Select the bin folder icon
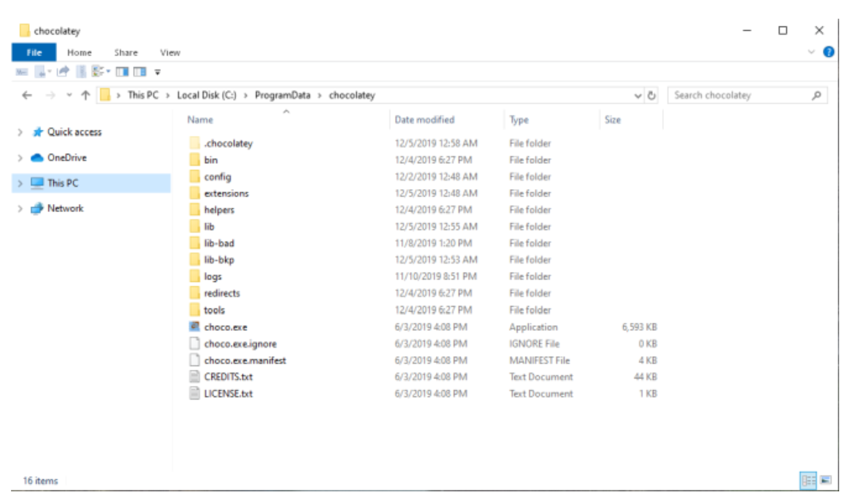 coord(195,160)
